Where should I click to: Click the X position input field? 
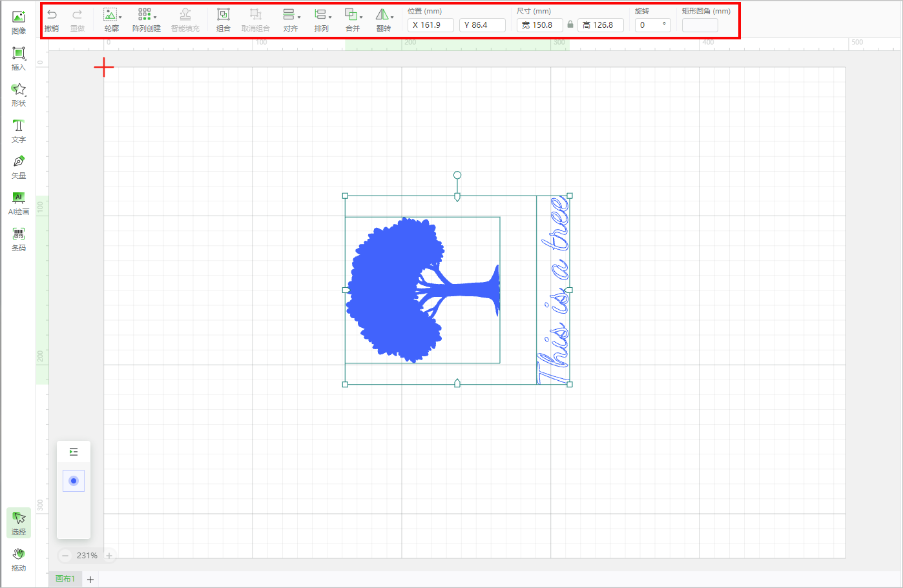[431, 25]
